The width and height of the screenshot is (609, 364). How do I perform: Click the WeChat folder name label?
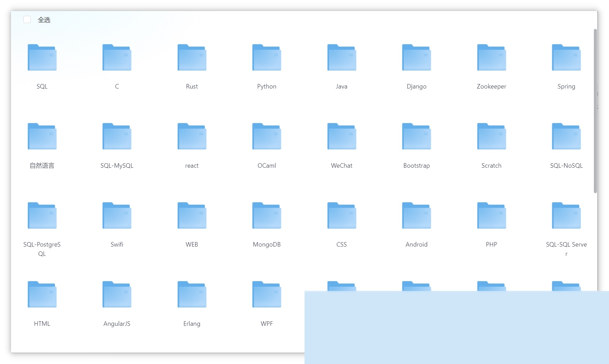pyautogui.click(x=342, y=166)
